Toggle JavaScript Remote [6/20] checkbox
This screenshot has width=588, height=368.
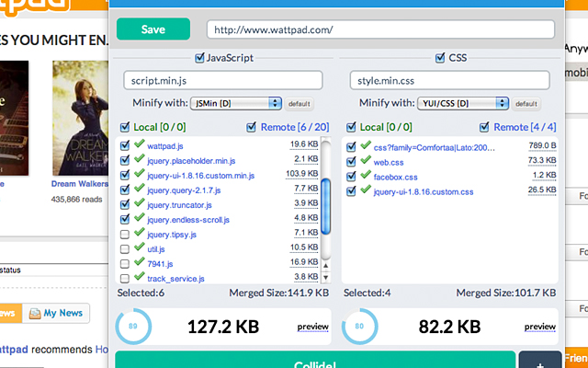251,127
